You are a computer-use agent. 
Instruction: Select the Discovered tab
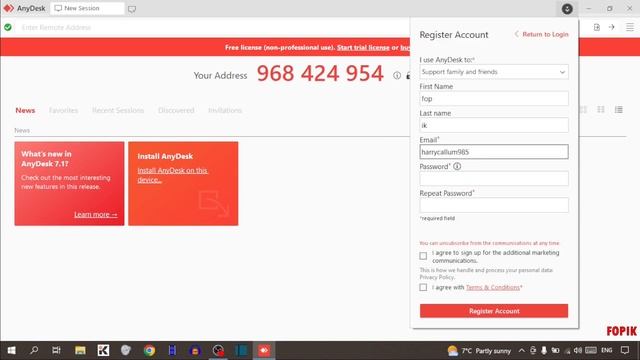point(176,110)
